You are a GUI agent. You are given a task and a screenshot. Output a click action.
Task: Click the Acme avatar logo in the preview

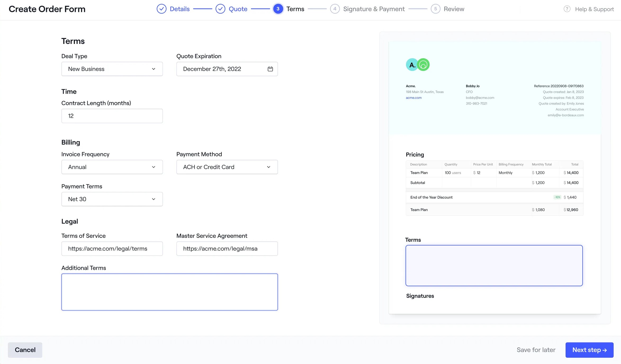coord(412,65)
